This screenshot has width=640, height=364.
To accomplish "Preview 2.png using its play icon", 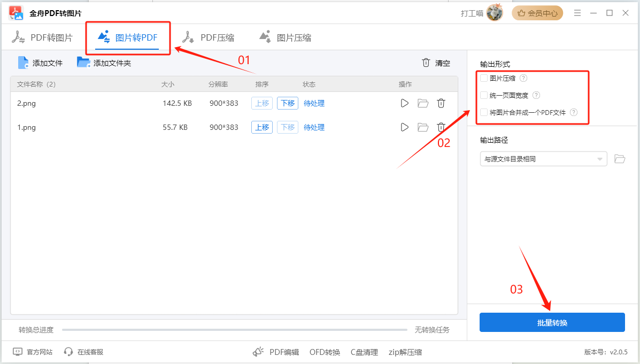I will (404, 103).
